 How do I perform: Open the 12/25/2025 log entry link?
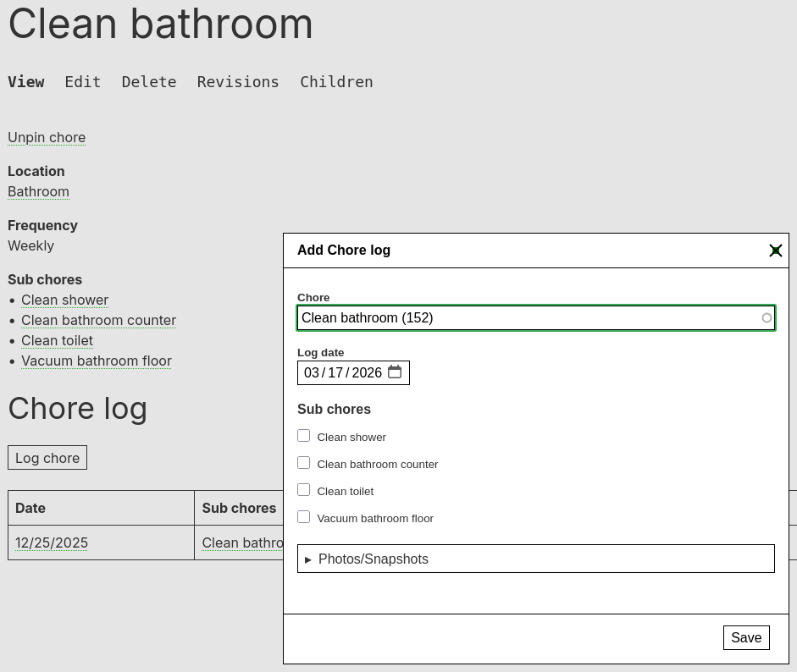52,543
